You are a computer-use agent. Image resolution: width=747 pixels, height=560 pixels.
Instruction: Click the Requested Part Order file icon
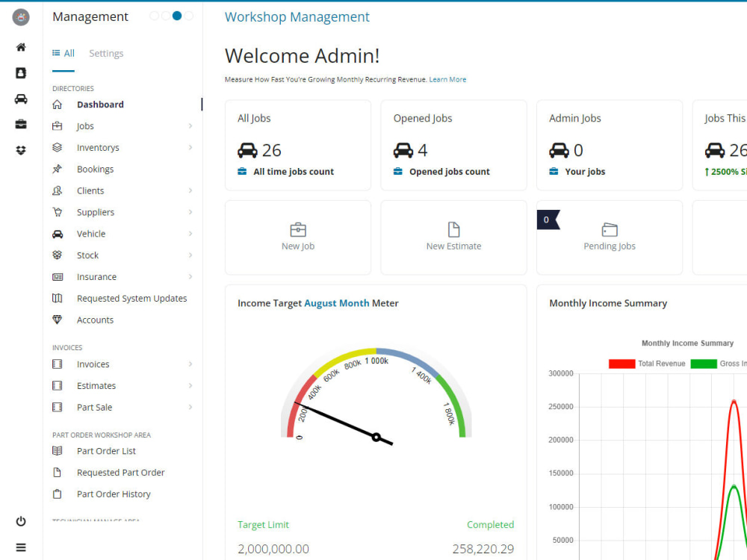coord(58,473)
